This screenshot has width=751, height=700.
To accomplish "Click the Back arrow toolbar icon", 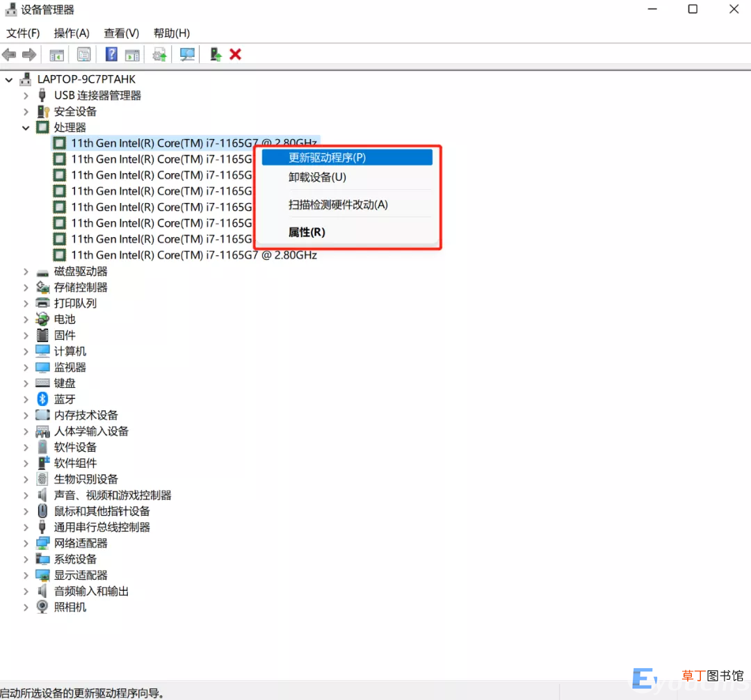I will pyautogui.click(x=9, y=55).
